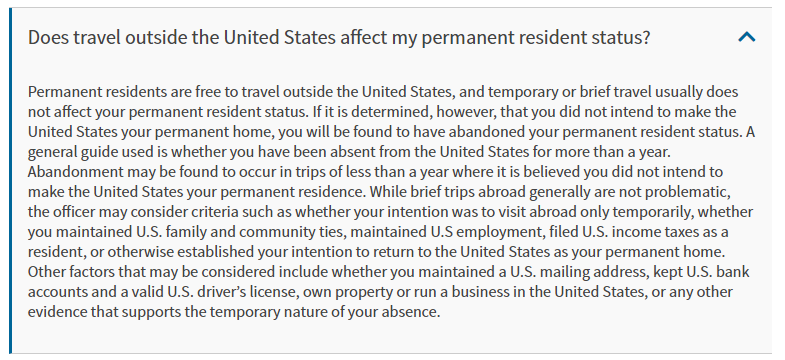Click the phrase 'the officer may consider criteria'
Viewport: 785px width, 360px height.
click(x=133, y=212)
